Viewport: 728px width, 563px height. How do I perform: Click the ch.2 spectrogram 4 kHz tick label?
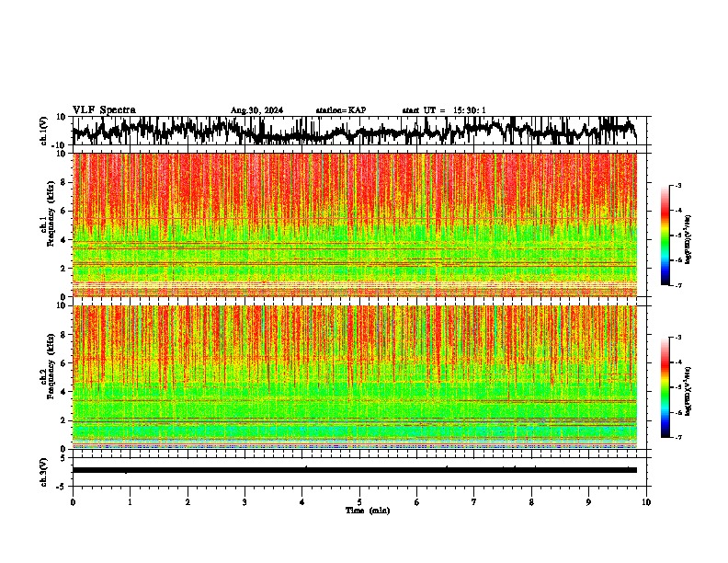pos(63,392)
